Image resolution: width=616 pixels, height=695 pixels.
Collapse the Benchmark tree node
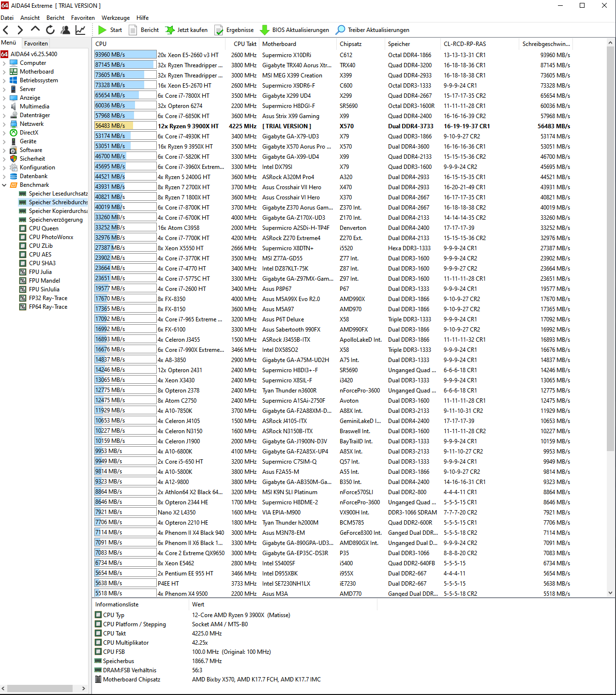[4, 185]
